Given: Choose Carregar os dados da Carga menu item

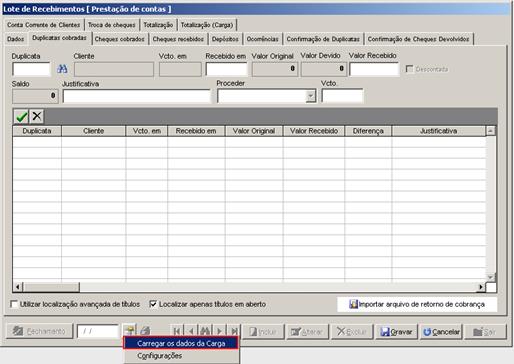Looking at the screenshot, I should pos(181,343).
